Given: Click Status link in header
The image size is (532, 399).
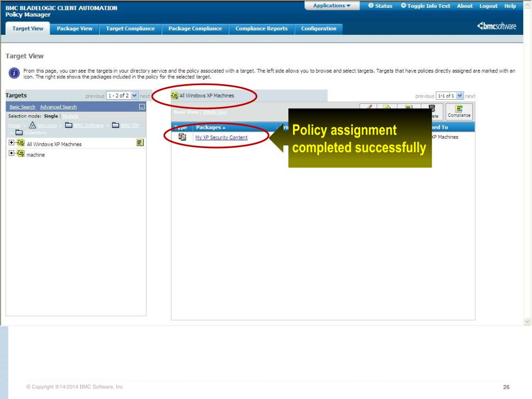Looking at the screenshot, I should click(384, 6).
